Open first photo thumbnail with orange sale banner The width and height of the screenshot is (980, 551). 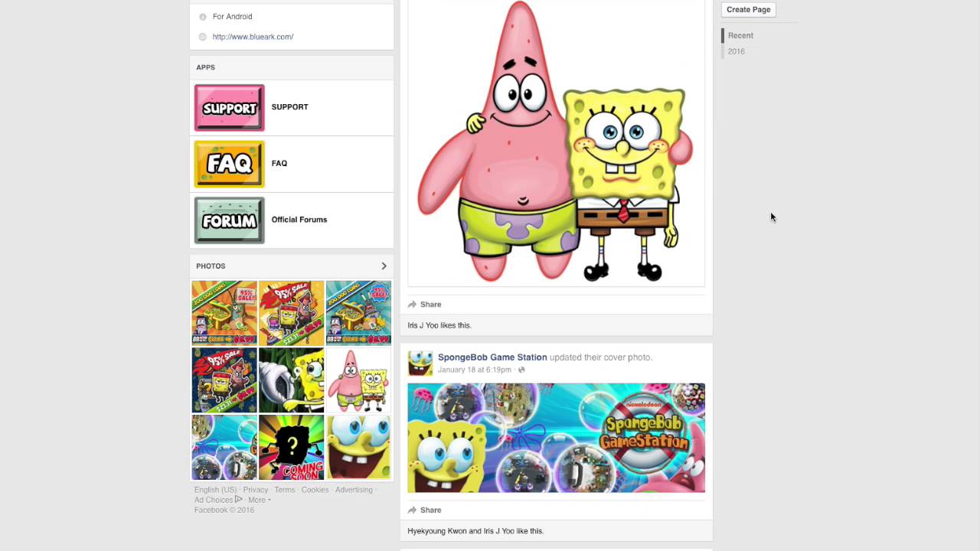point(224,313)
